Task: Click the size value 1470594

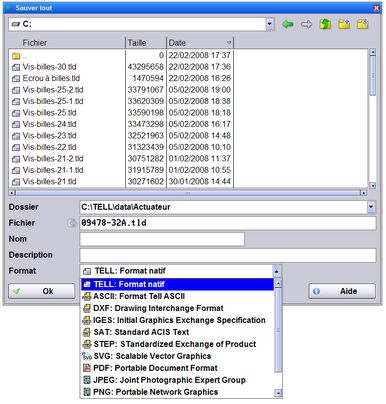Action: pyautogui.click(x=148, y=78)
